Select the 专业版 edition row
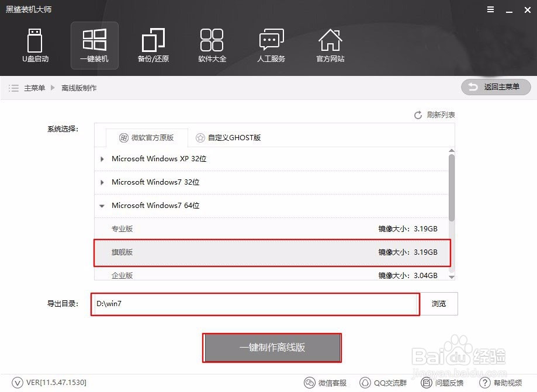Viewport: 537px width, 392px height. pos(271,228)
